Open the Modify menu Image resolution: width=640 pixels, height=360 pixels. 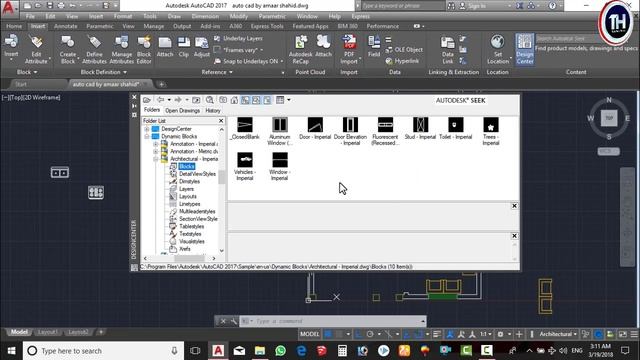(239, 16)
